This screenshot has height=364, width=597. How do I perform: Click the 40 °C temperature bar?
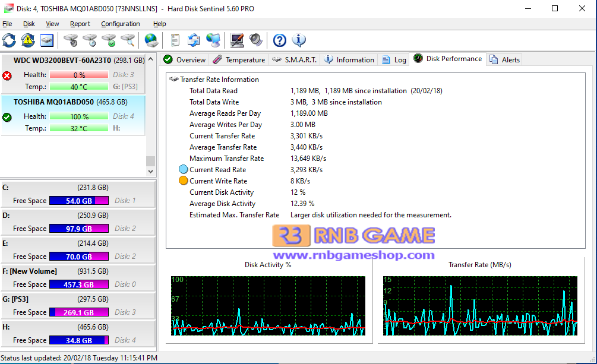click(x=79, y=87)
